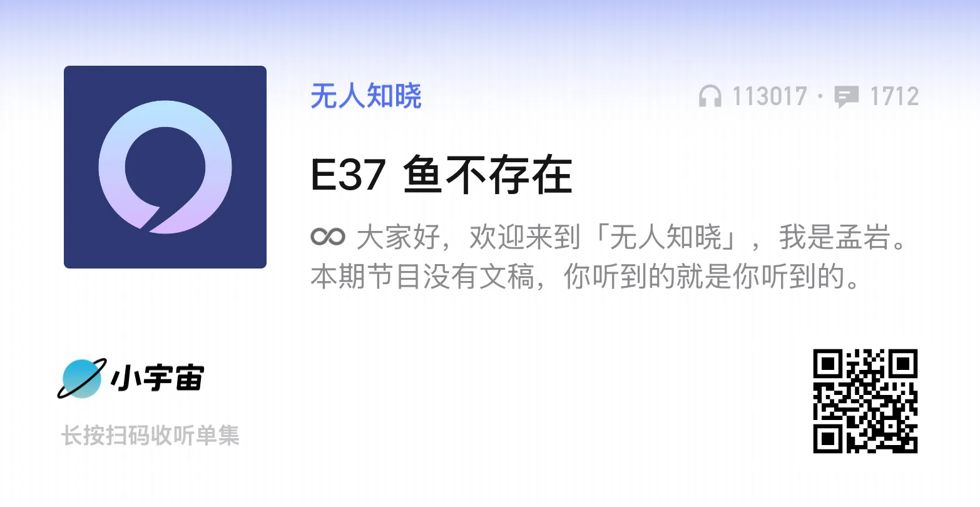The image size is (980, 507).
Task: Click the headphones play count icon
Action: (x=710, y=96)
